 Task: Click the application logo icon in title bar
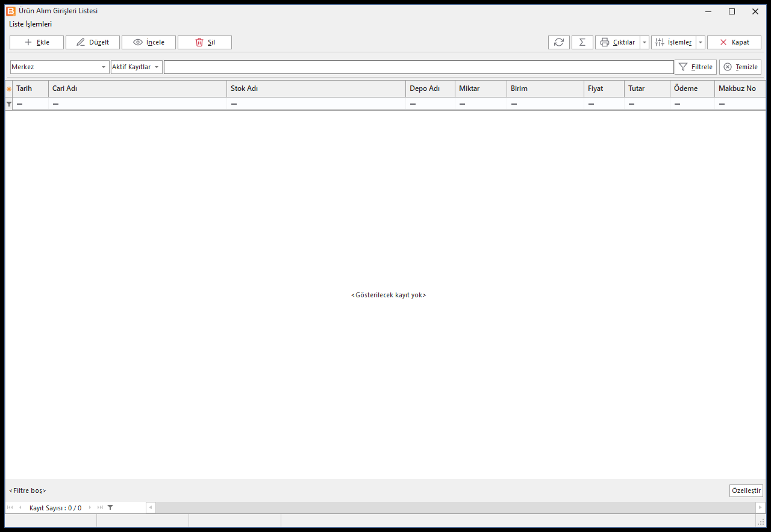pyautogui.click(x=11, y=11)
